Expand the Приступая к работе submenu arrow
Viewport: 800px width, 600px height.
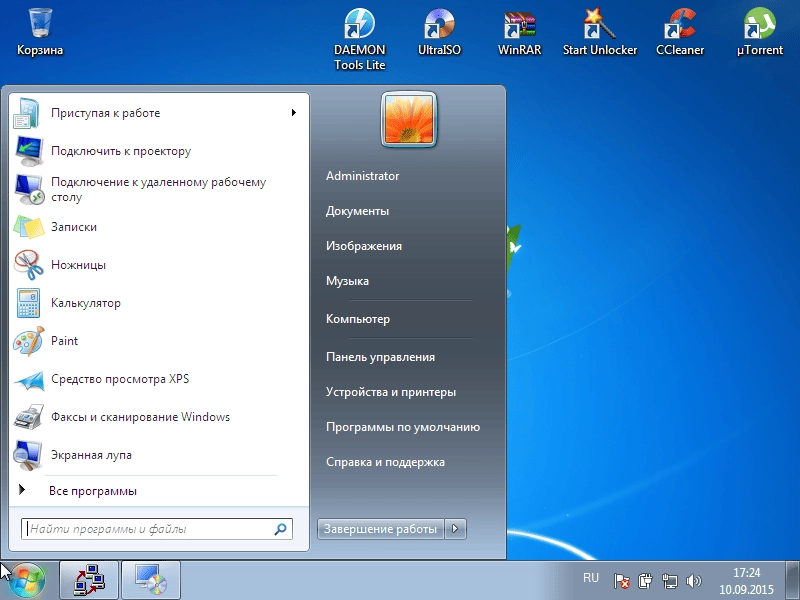pyautogui.click(x=294, y=113)
